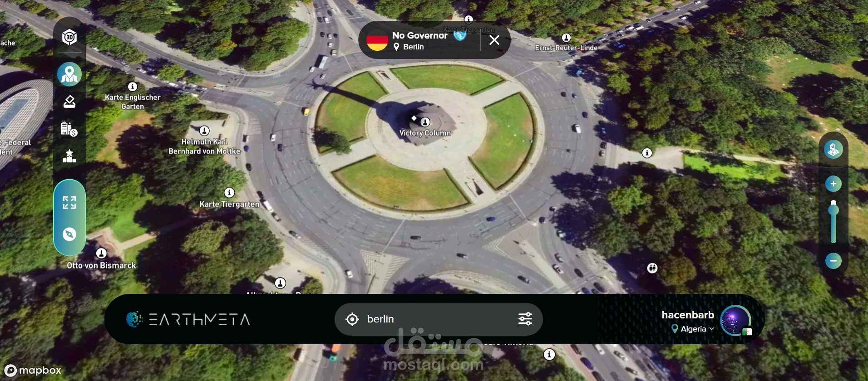Close the Berlin info card
This screenshot has height=381, width=868.
pyautogui.click(x=494, y=40)
